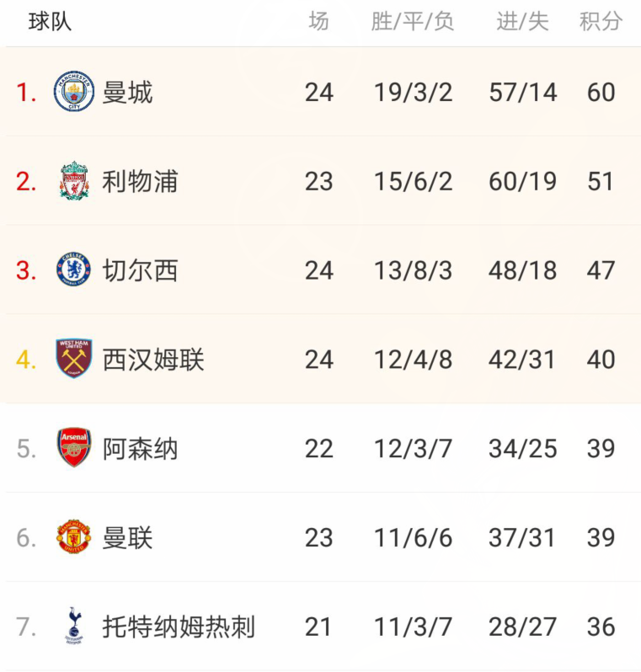The image size is (641, 672).
Task: Open the West Ham United crest
Action: [74, 358]
